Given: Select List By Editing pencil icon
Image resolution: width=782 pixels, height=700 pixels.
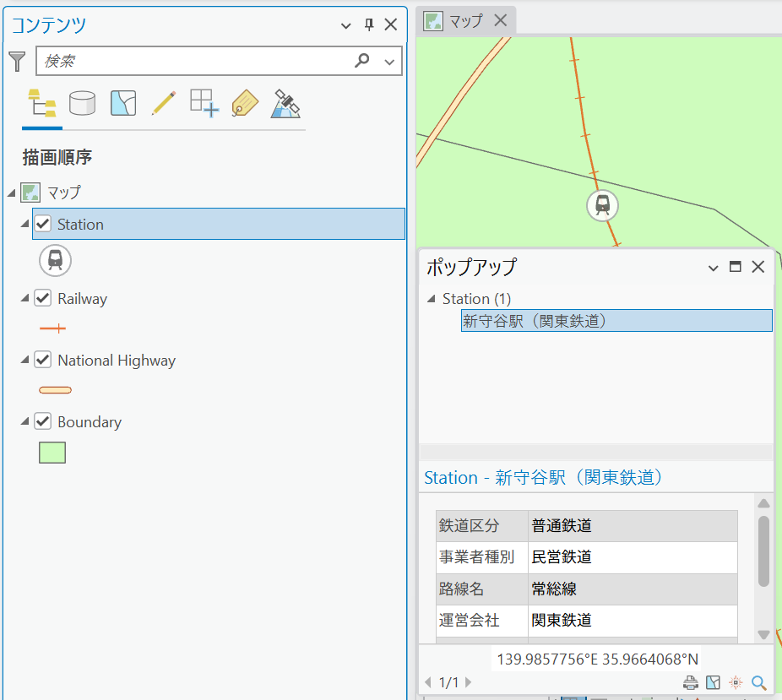Looking at the screenshot, I should 164,103.
